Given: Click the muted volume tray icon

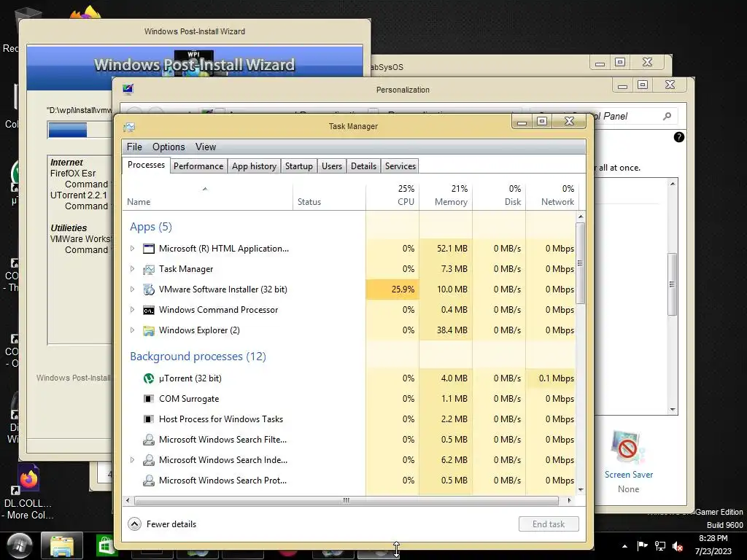Looking at the screenshot, I should click(677, 546).
